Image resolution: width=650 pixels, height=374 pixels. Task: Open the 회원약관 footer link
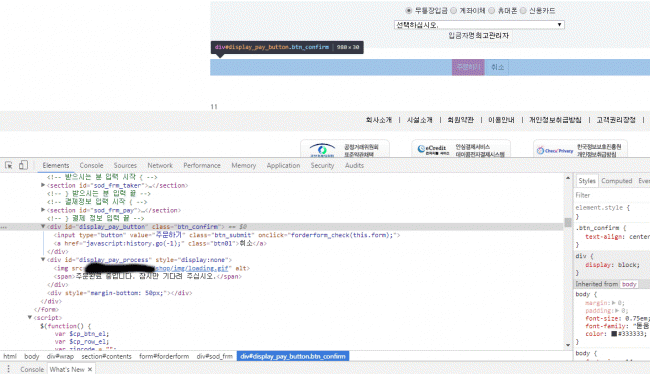(460, 120)
